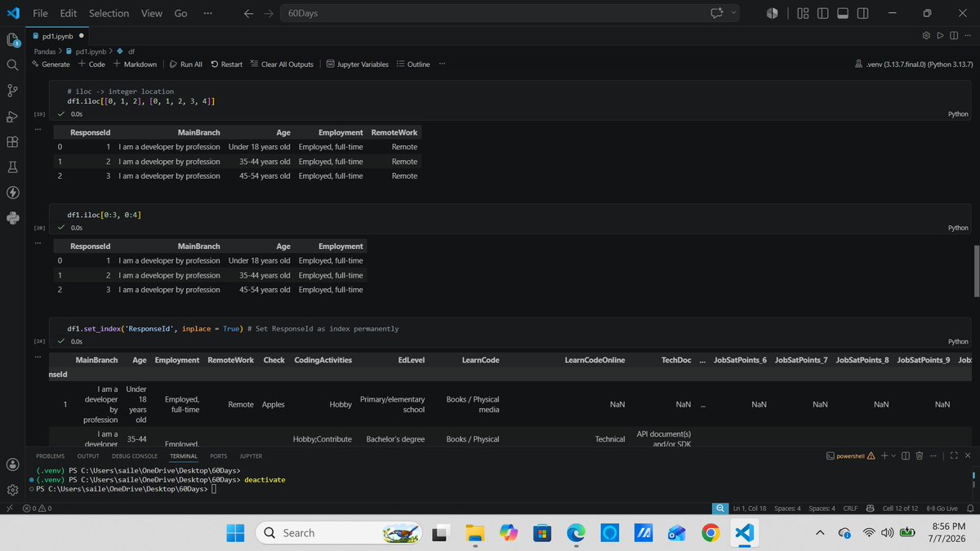Open Copilot chat dropdown chevron
The width and height of the screenshot is (980, 551).
pyautogui.click(x=733, y=13)
